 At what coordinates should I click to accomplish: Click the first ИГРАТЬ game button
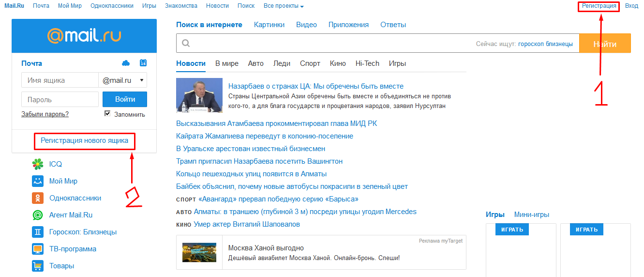coord(512,230)
